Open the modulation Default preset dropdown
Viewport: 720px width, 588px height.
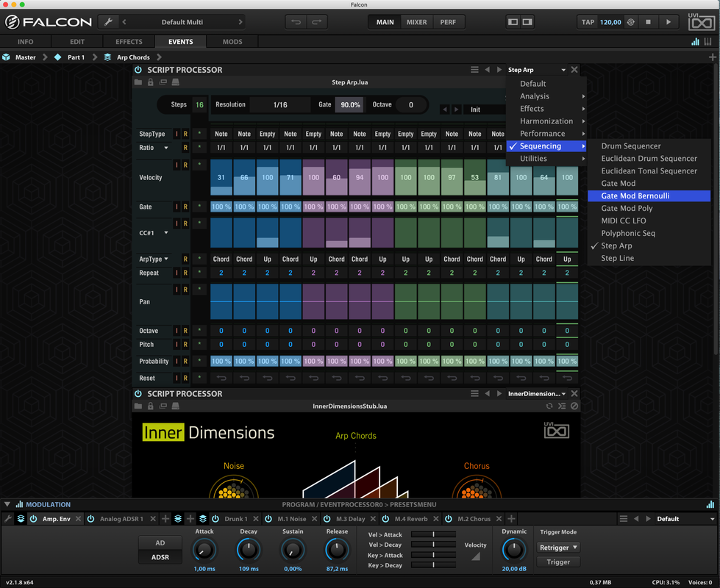pos(686,519)
